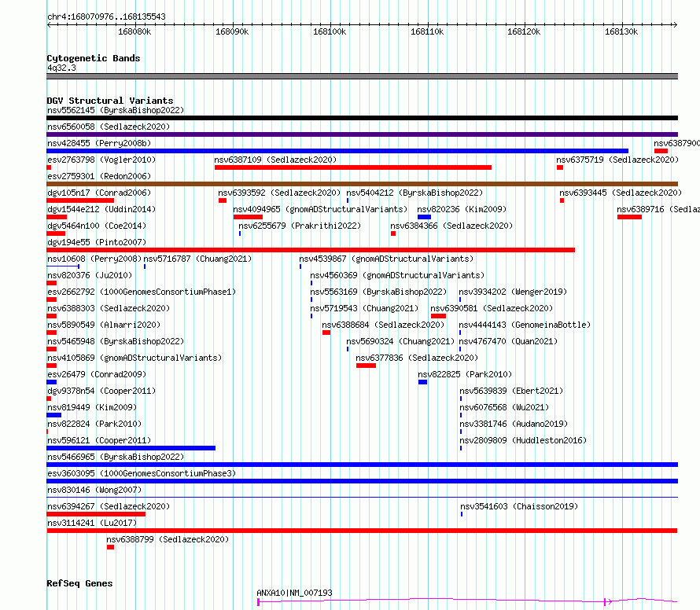Viewport: 700px width, 610px height.
Task: Click the purple nsv6560058 variant bar
Action: tap(362, 134)
